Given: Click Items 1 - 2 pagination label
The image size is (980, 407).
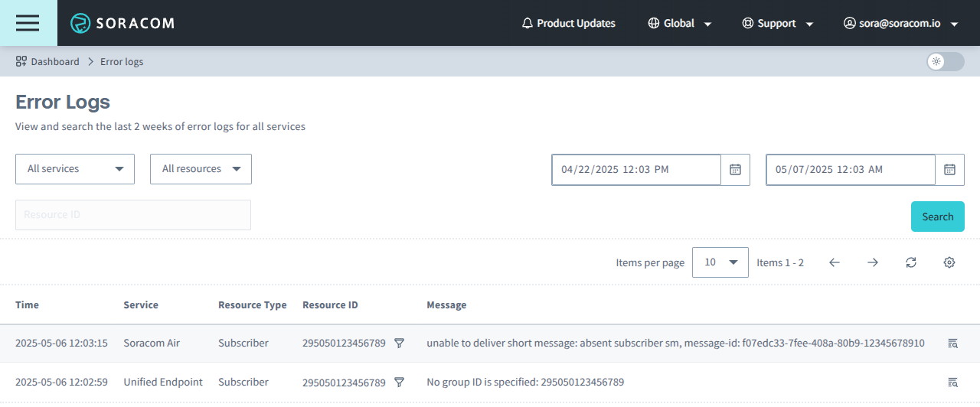Looking at the screenshot, I should pos(780,262).
